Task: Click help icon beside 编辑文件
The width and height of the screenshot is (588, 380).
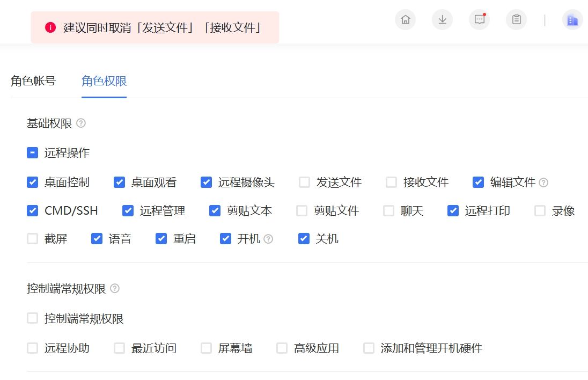Action: click(x=543, y=182)
